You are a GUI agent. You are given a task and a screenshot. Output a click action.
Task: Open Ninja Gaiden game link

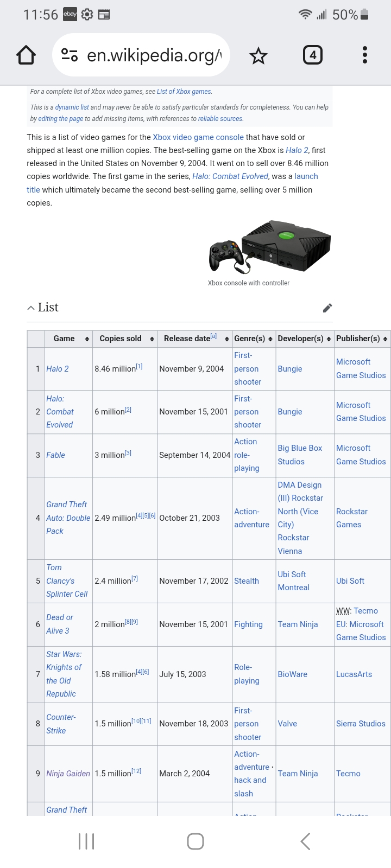point(68,774)
